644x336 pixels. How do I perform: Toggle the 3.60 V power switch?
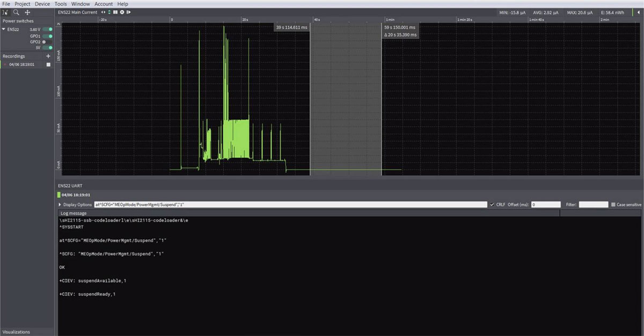point(47,30)
